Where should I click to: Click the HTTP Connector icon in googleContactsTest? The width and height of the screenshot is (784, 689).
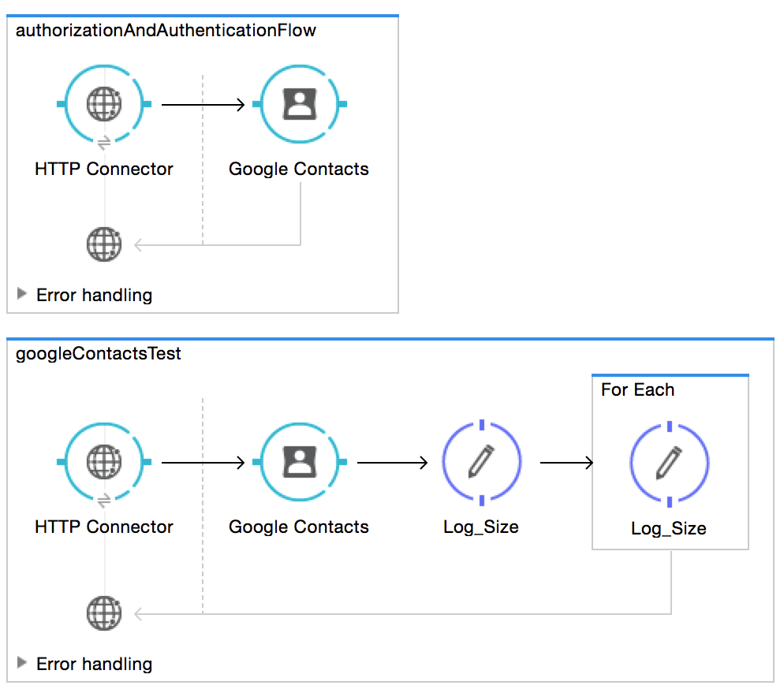click(x=103, y=462)
